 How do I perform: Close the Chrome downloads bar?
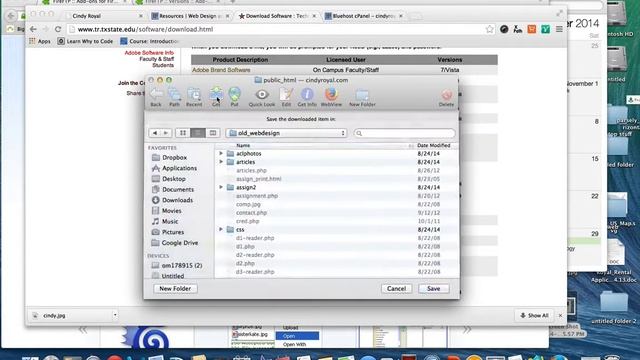[x=560, y=316]
